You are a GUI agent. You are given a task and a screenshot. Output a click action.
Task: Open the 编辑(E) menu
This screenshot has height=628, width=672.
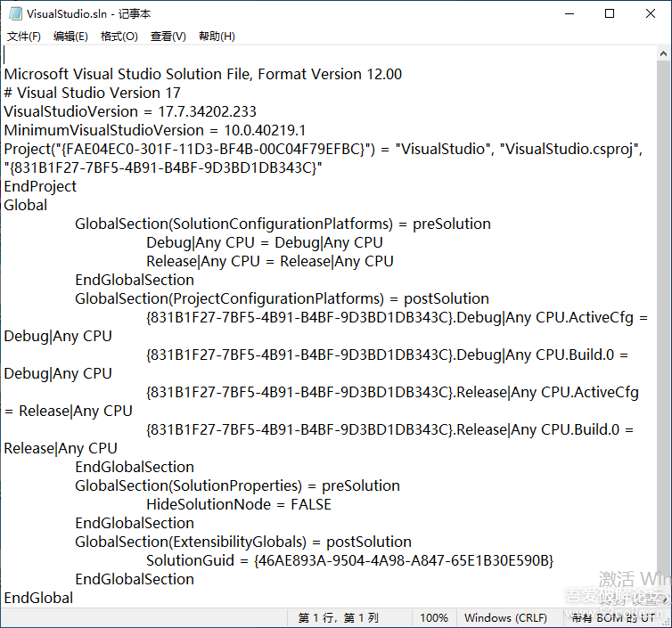pyautogui.click(x=70, y=37)
